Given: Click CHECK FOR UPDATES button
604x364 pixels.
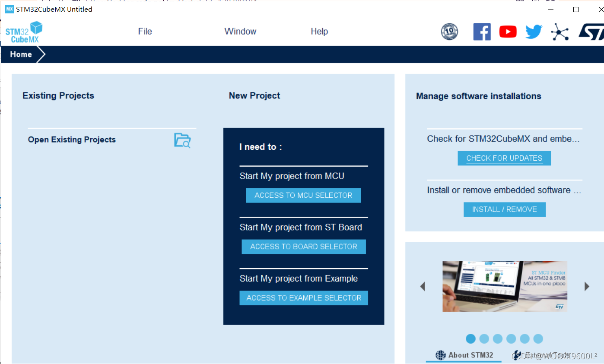Looking at the screenshot, I should click(x=504, y=158).
